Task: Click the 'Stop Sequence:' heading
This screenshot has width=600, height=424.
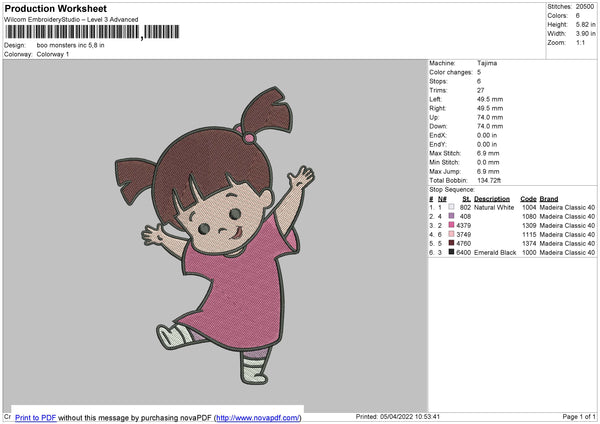Action: (452, 190)
